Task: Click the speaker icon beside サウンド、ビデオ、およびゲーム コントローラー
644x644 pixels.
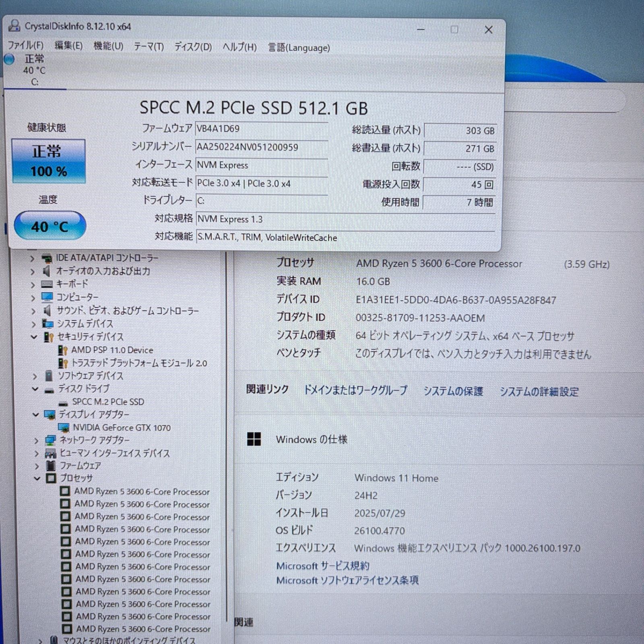Action: (x=47, y=311)
